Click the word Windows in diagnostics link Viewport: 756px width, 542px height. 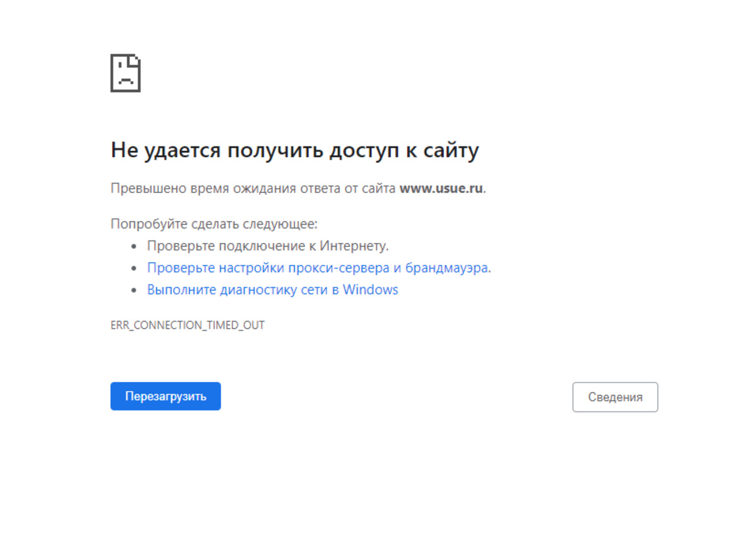tap(370, 290)
